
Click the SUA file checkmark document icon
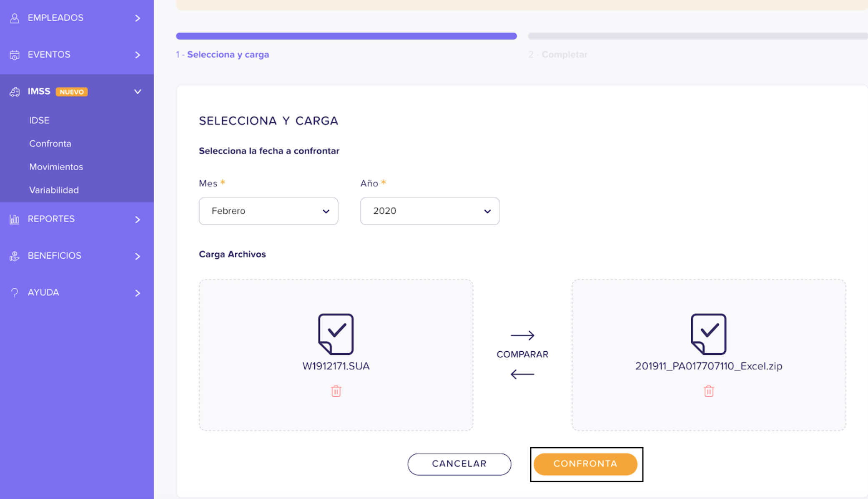[x=336, y=334]
